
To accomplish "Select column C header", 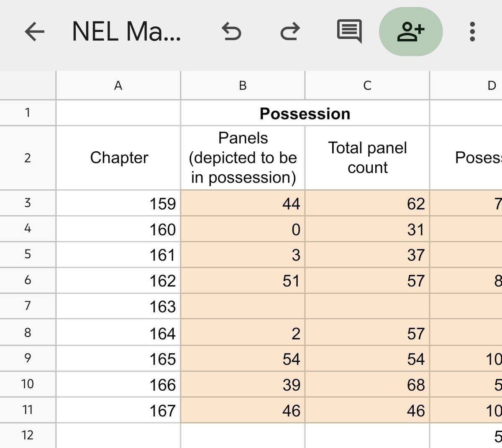I will point(367,86).
